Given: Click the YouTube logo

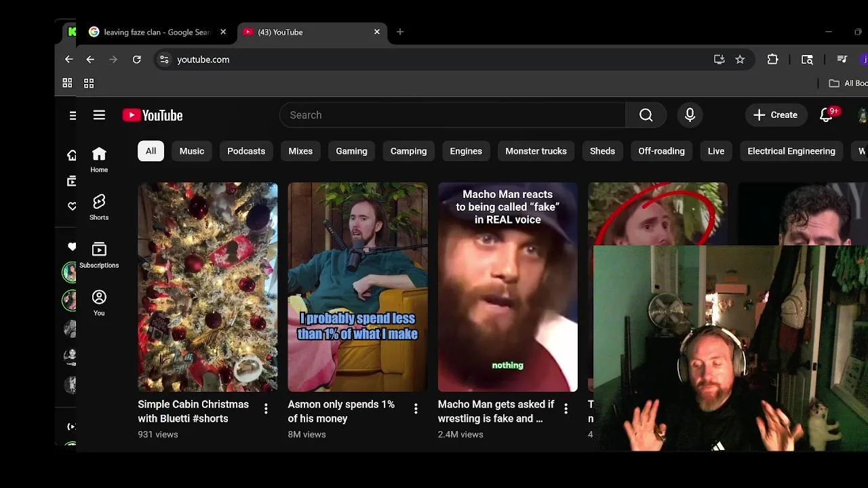Looking at the screenshot, I should coord(153,115).
